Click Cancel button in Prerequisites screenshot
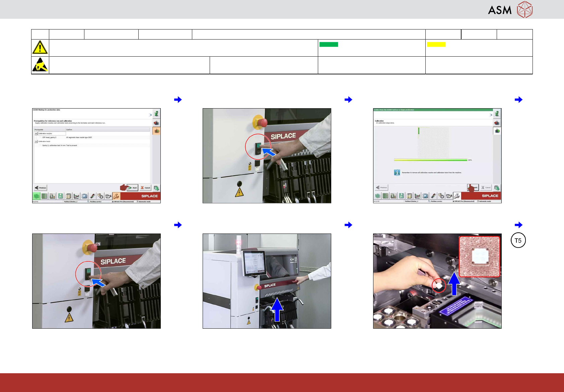 145,188
